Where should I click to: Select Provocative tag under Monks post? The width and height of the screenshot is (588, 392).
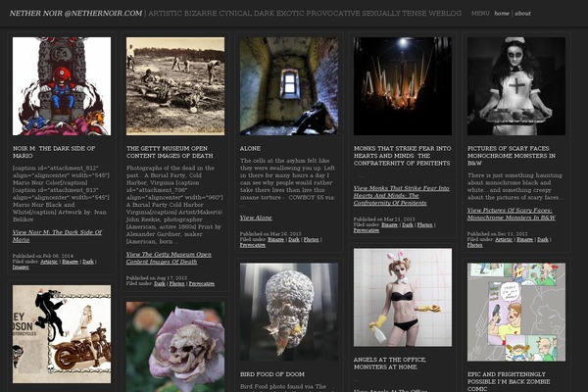[367, 230]
